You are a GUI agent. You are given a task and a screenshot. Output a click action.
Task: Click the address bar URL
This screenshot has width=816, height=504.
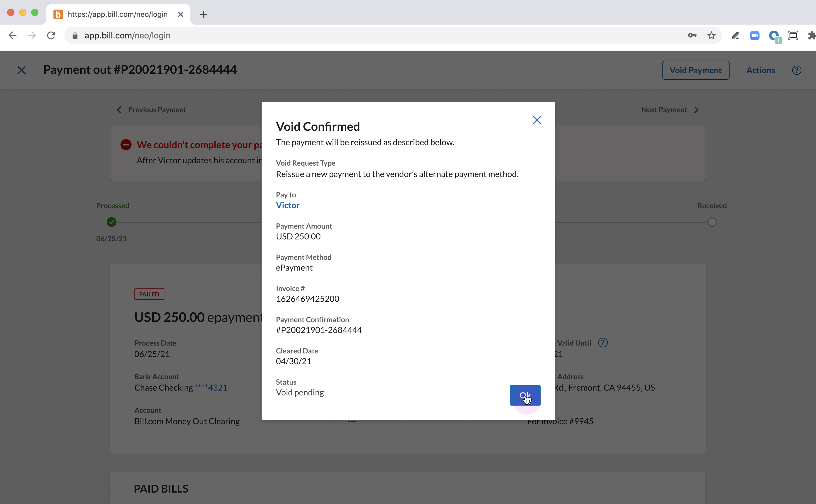[x=127, y=35]
